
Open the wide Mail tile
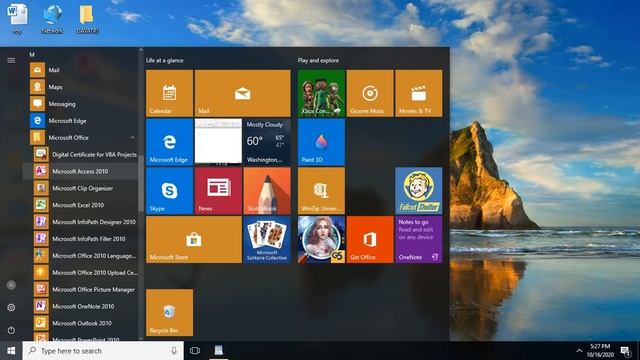tap(242, 93)
